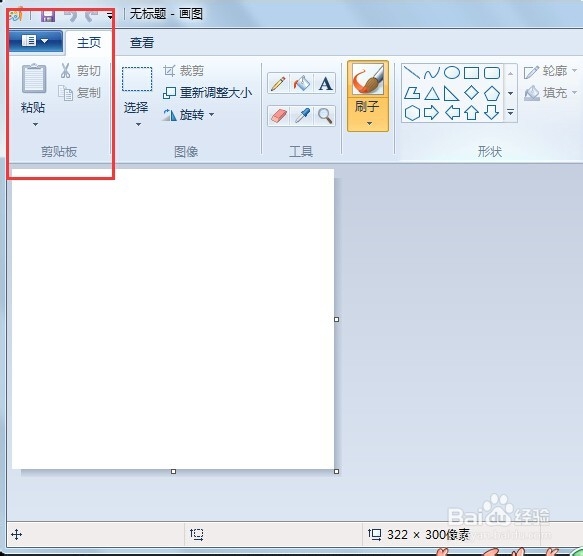Pick the polygon shape
Viewport: 583px width, 556px height.
coord(412,93)
